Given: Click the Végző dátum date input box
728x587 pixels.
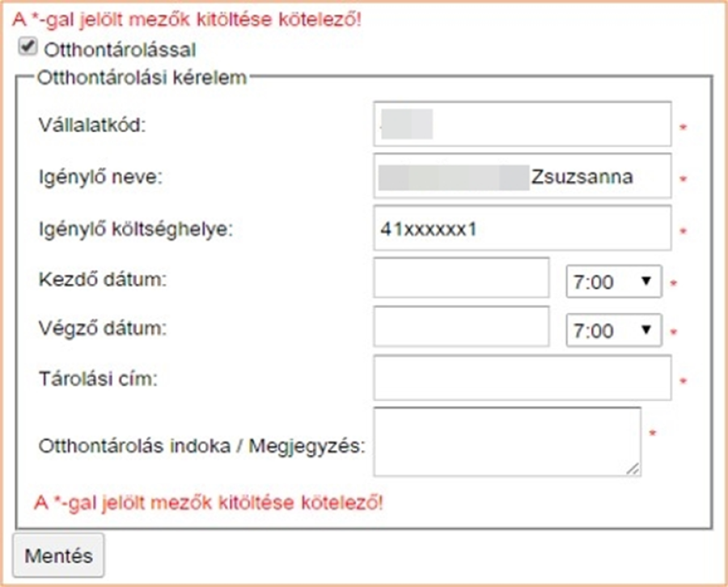Looking at the screenshot, I should tap(461, 328).
